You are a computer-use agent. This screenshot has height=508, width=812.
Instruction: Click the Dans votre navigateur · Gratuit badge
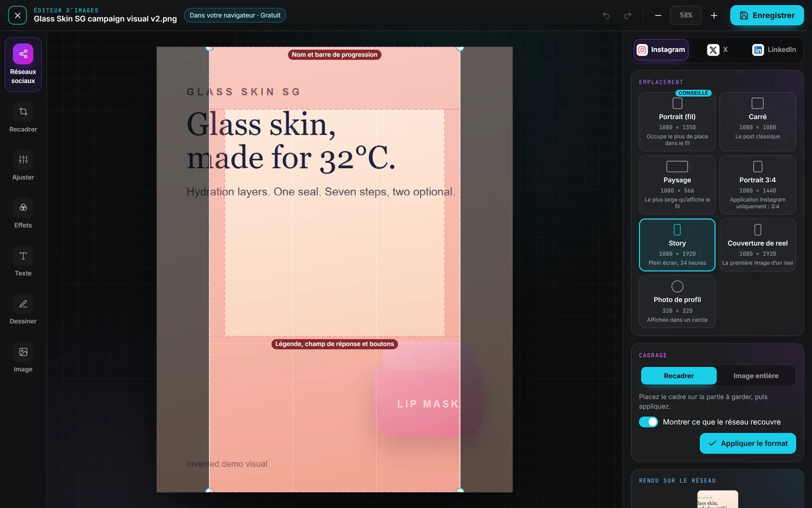point(235,15)
